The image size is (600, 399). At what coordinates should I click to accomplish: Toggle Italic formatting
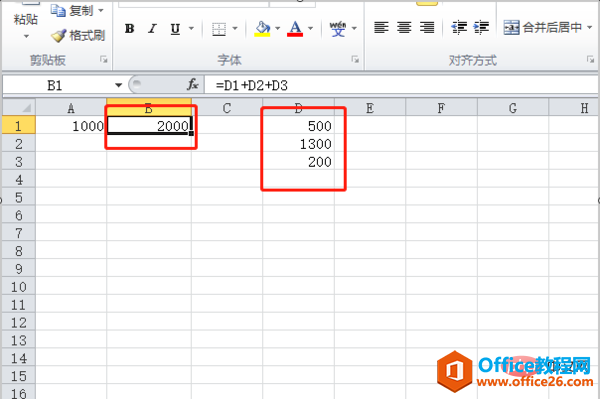152,28
